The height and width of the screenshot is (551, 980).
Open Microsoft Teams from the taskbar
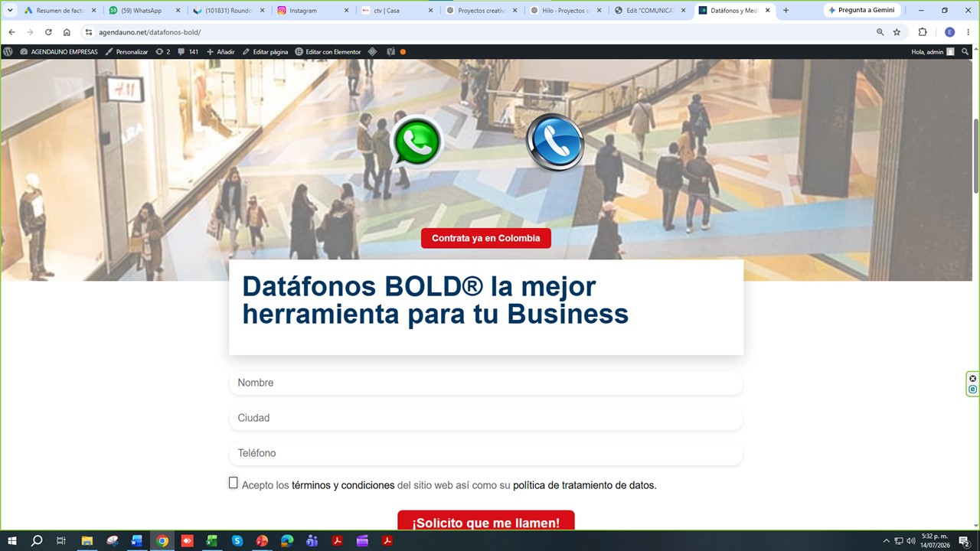[x=312, y=540]
